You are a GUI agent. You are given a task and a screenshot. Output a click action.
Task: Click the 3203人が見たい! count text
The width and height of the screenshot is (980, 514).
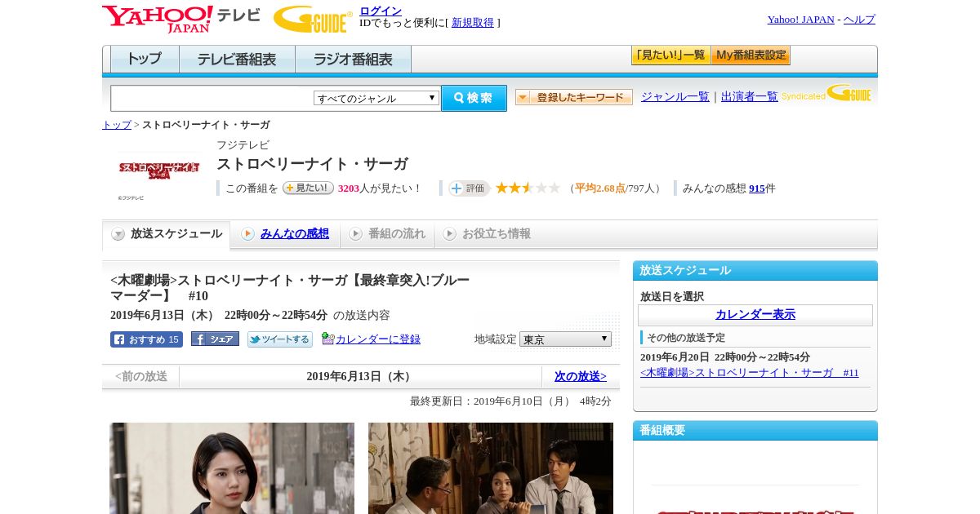[x=380, y=188]
